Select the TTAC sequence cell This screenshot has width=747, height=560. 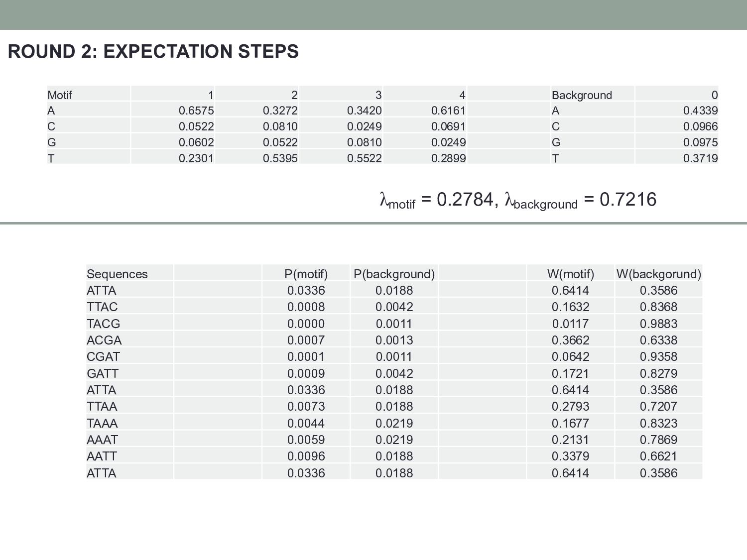102,307
